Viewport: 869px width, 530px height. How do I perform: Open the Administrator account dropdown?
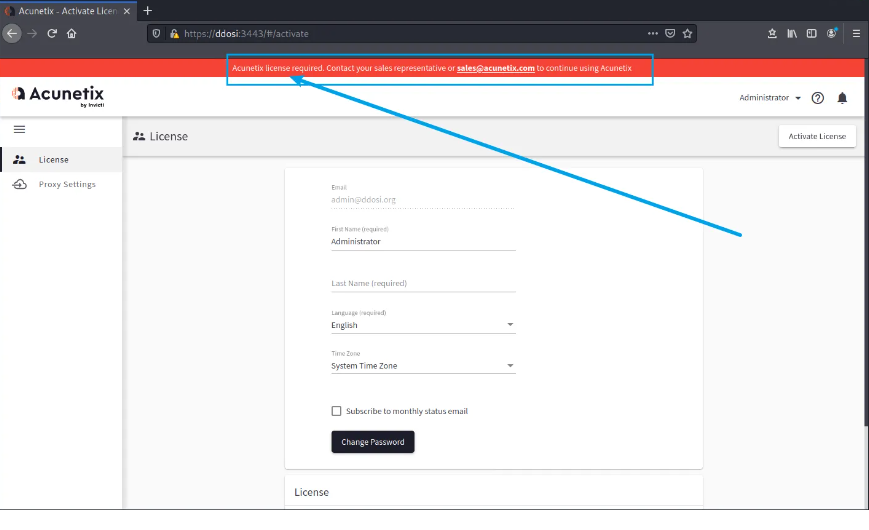pos(770,98)
